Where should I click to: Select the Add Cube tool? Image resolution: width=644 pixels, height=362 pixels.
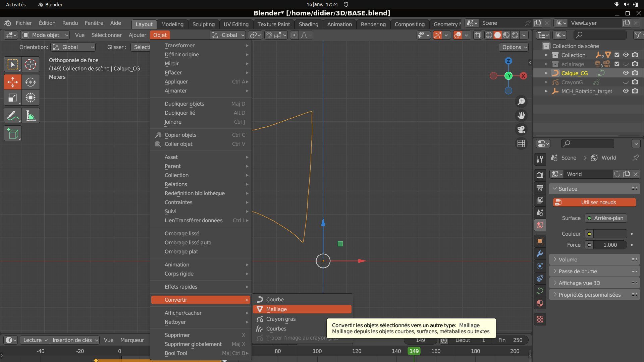click(13, 133)
